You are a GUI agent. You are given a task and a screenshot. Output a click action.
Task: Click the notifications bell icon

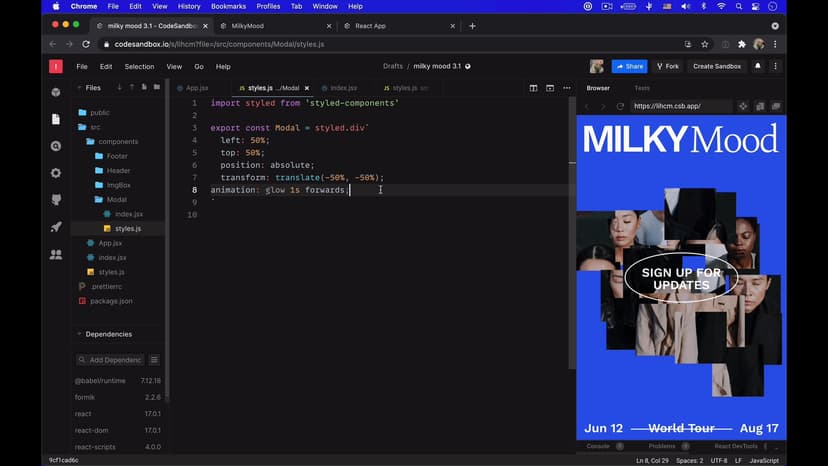click(758, 66)
